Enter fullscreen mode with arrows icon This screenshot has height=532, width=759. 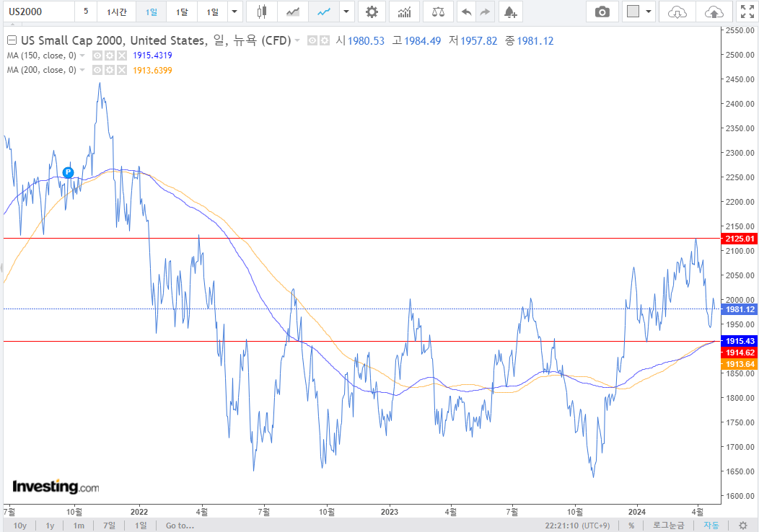click(x=747, y=12)
